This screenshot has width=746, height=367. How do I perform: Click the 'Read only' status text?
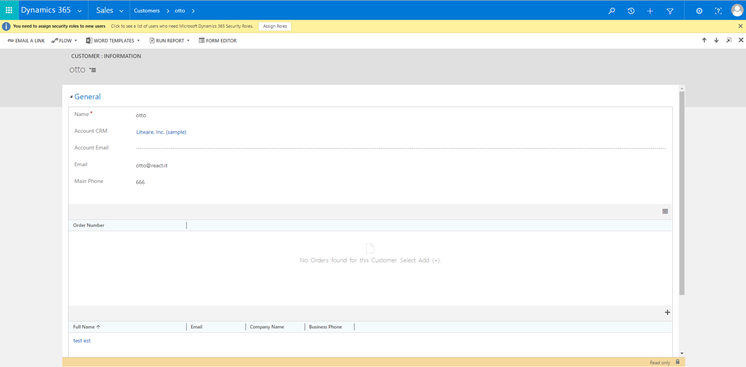click(660, 363)
